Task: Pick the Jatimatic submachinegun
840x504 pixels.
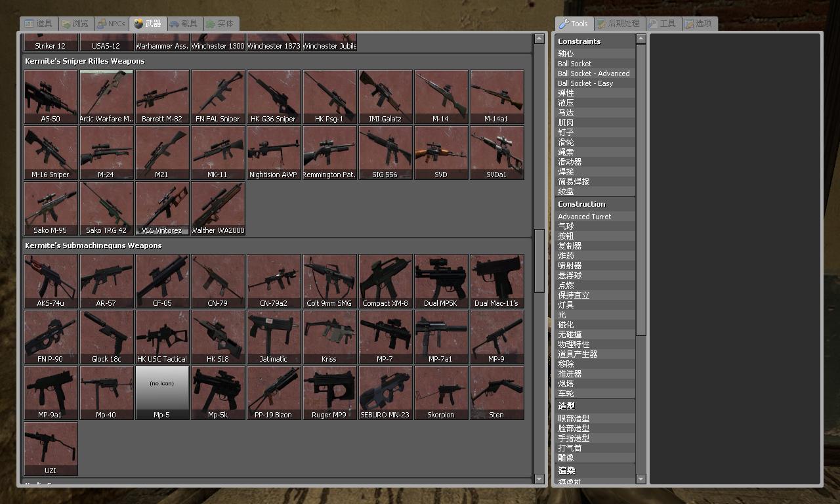Action: [274, 337]
